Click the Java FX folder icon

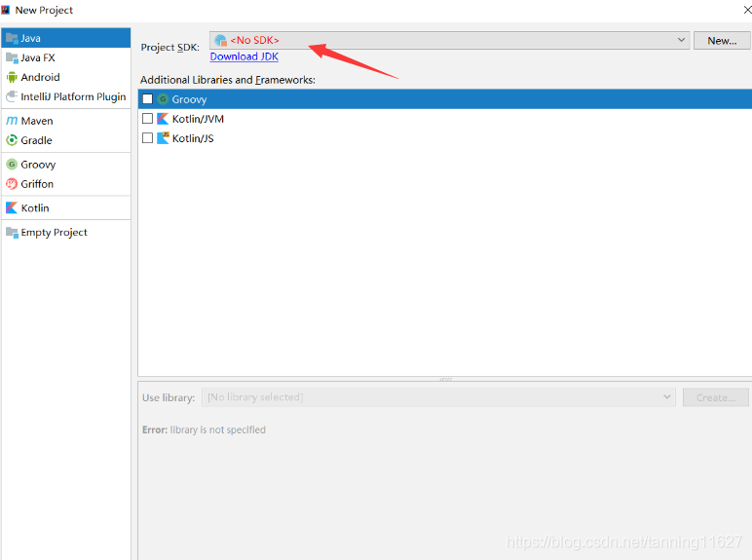(x=12, y=58)
